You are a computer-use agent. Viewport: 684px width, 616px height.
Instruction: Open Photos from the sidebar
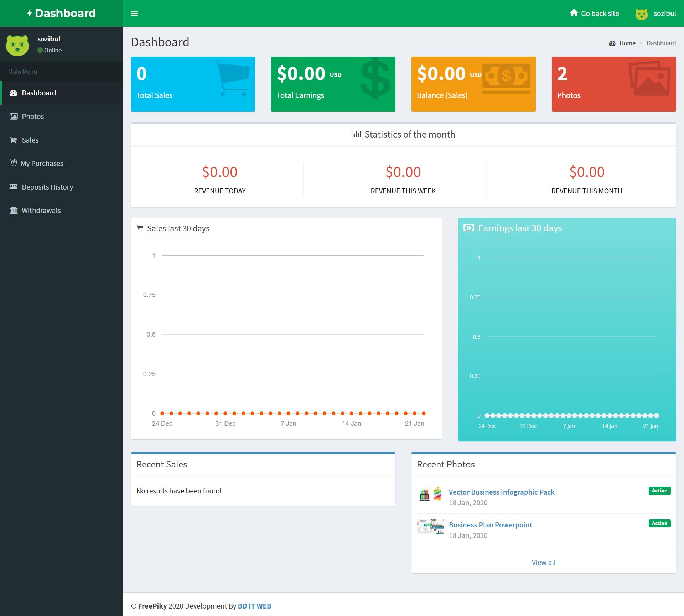pos(33,117)
